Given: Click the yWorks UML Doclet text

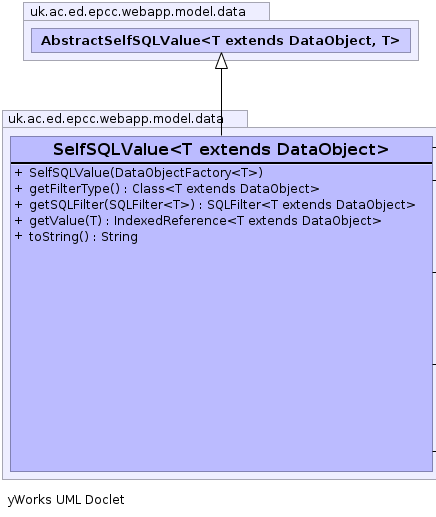Looking at the screenshot, I should coord(66,499).
